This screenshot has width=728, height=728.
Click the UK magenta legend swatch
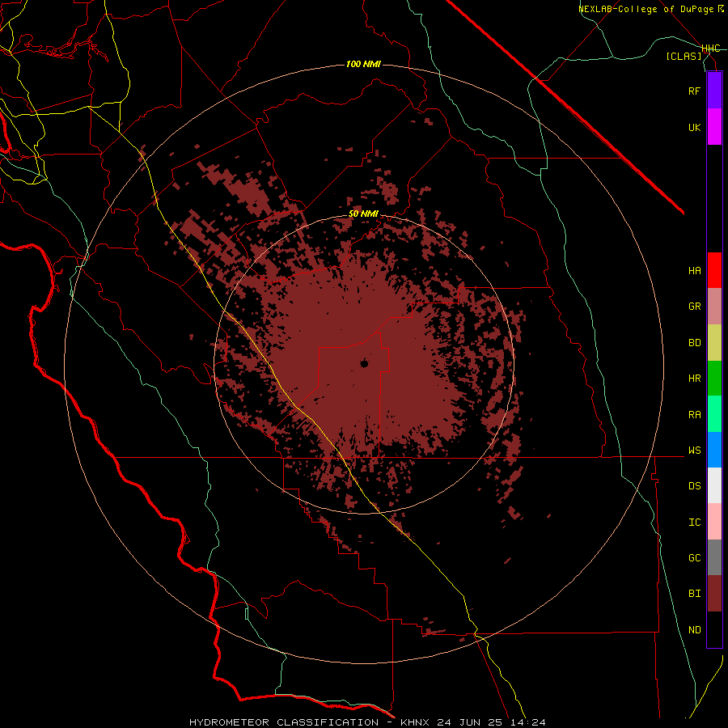point(714,127)
